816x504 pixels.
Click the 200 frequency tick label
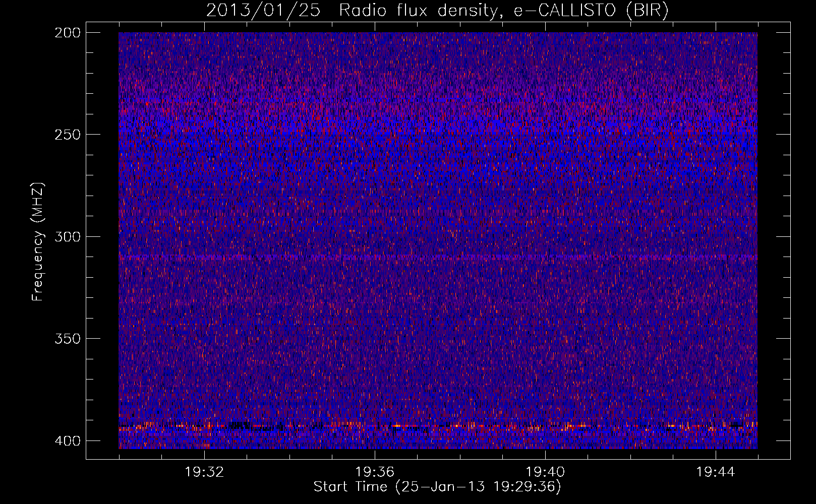(x=67, y=33)
